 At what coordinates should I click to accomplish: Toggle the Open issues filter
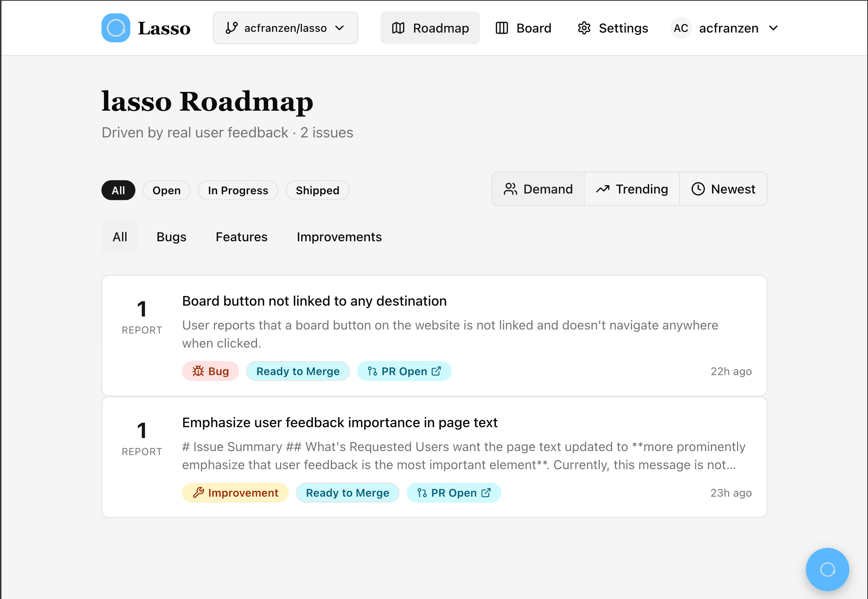click(167, 190)
